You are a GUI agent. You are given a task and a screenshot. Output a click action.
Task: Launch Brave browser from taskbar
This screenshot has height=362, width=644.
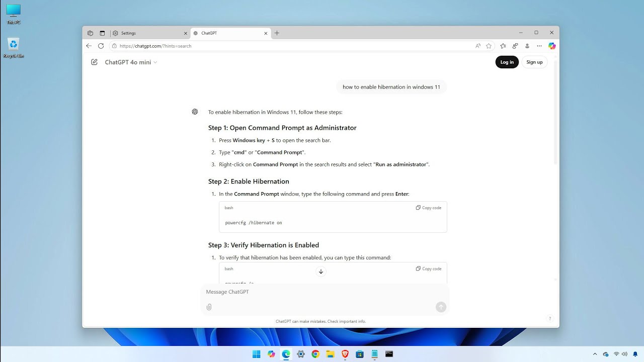point(345,354)
